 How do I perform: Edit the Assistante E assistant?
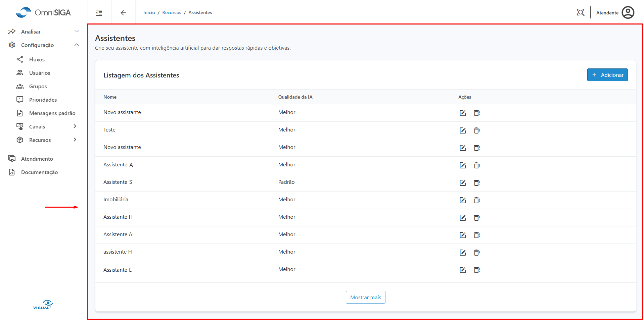pos(463,270)
